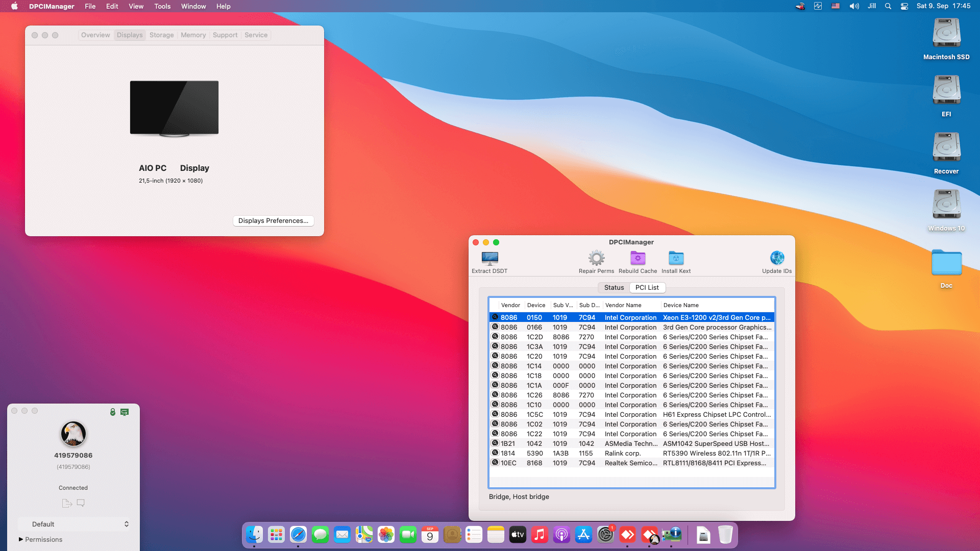This screenshot has width=980, height=551.
Task: Open the Service tab in About This Mac
Action: [x=256, y=35]
